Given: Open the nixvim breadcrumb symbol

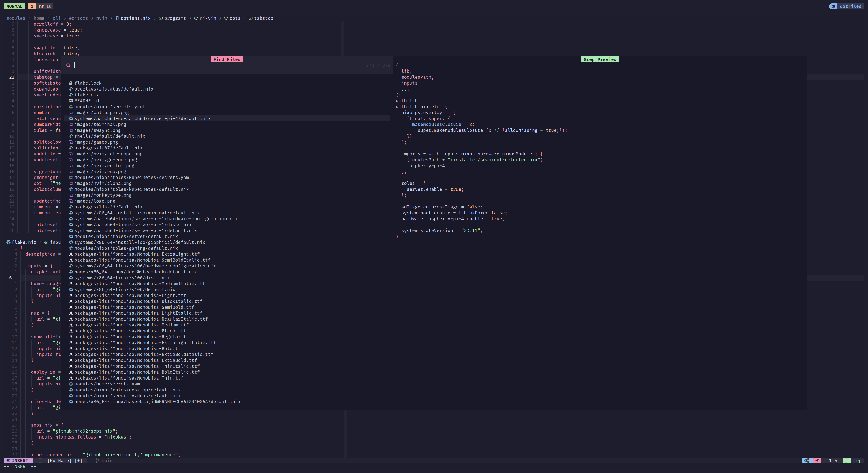Looking at the screenshot, I should (x=207, y=18).
